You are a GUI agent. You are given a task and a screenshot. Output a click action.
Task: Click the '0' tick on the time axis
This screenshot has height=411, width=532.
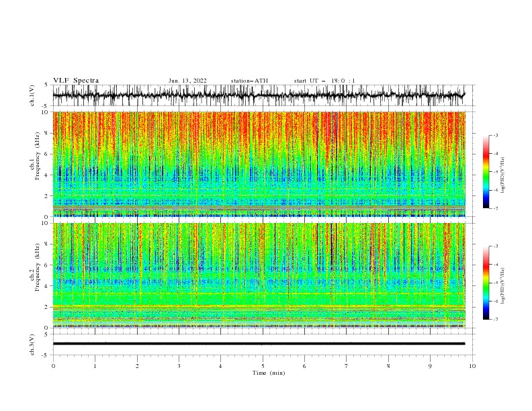point(53,366)
